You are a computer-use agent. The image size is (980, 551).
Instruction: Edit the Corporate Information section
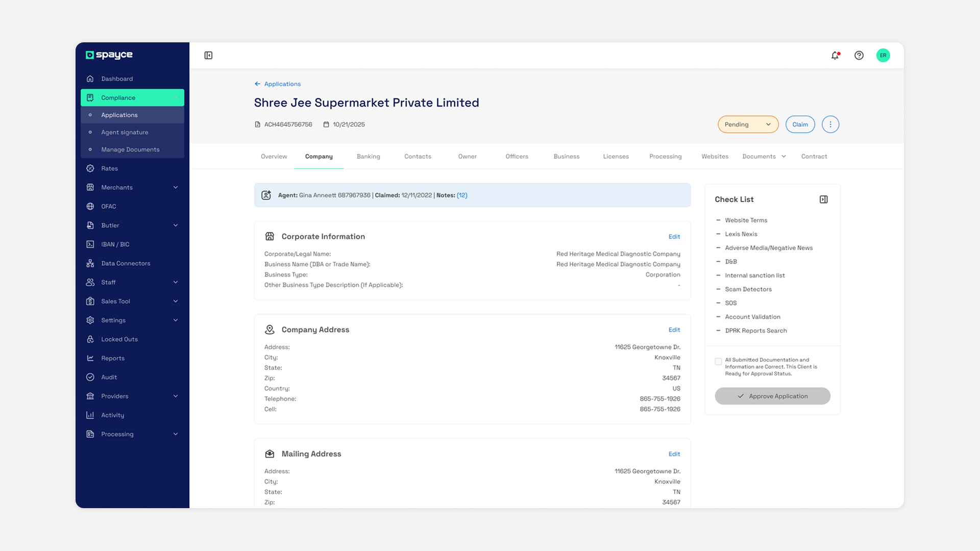(x=674, y=236)
